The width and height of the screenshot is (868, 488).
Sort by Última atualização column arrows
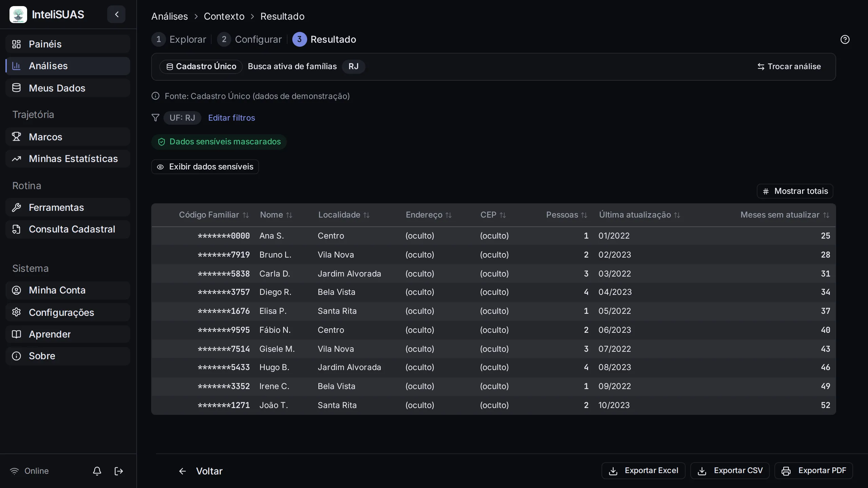tap(677, 215)
